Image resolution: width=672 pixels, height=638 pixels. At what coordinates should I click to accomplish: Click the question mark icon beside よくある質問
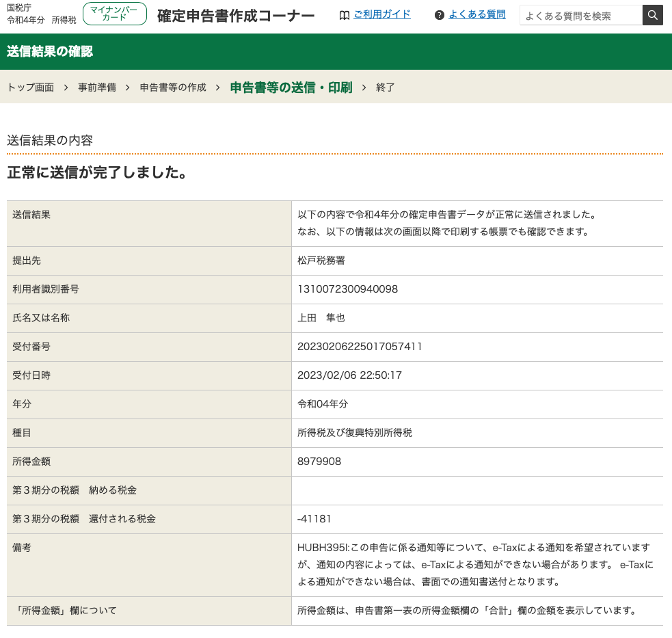[x=440, y=15]
